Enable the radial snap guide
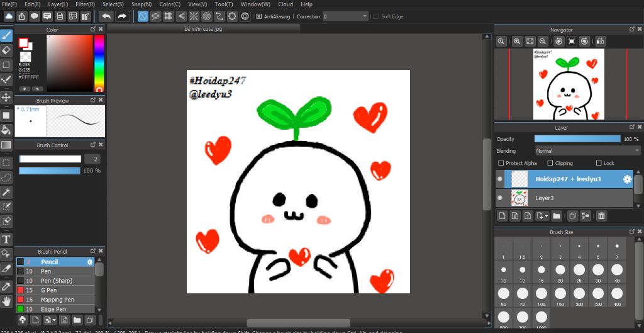644x333 pixels. (x=194, y=16)
